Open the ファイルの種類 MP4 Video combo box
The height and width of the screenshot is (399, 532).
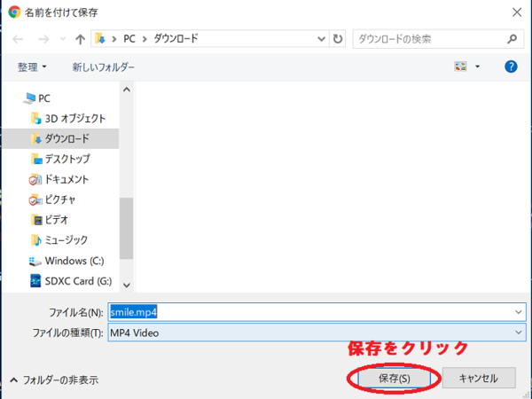[317, 332]
